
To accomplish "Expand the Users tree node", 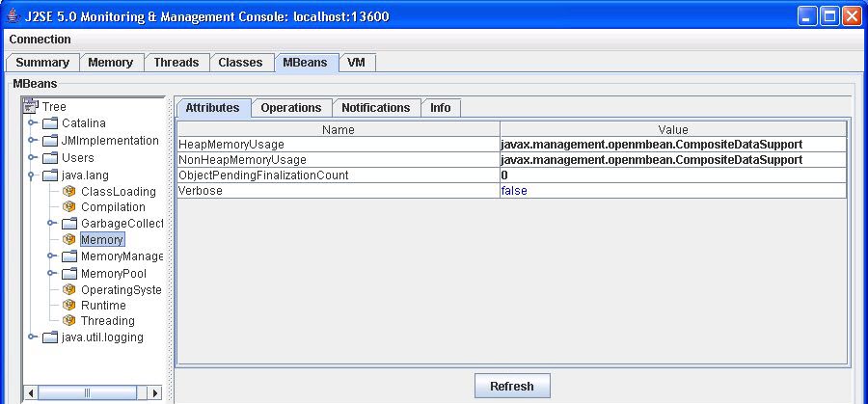I will pyautogui.click(x=33, y=158).
